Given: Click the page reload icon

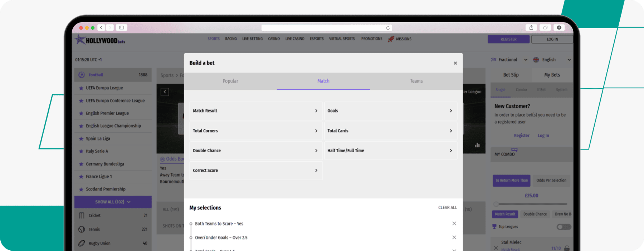Looking at the screenshot, I should 387,28.
